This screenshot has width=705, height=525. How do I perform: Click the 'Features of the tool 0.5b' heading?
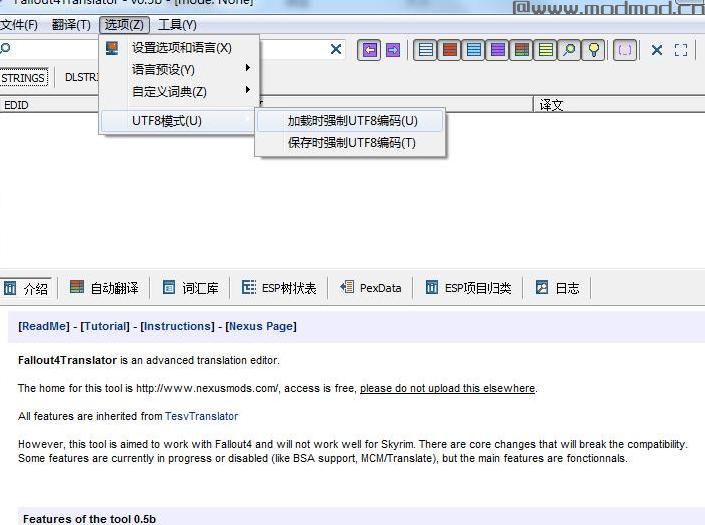pyautogui.click(x=89, y=519)
